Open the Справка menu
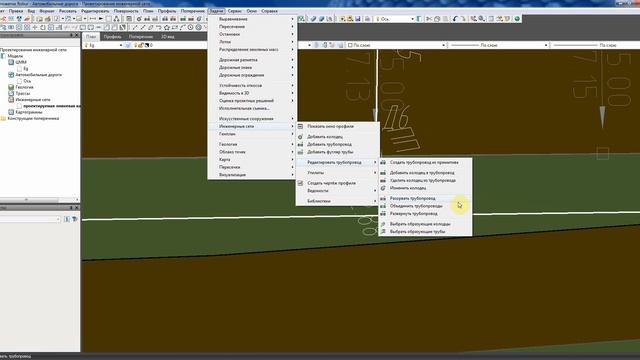The height and width of the screenshot is (360, 640). click(x=269, y=11)
